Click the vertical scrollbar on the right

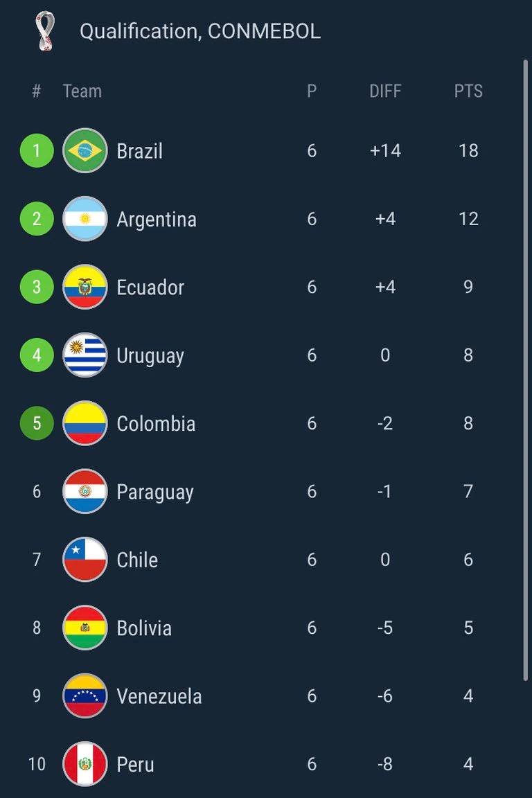(x=525, y=370)
